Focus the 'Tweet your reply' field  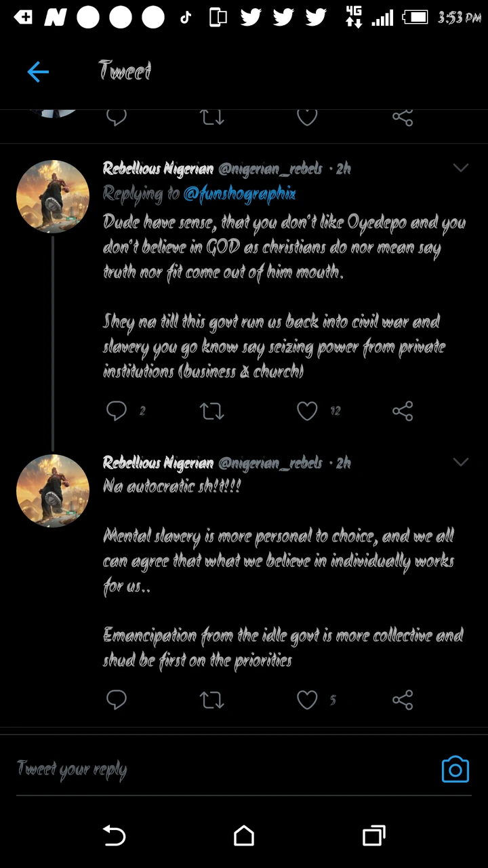(203, 769)
